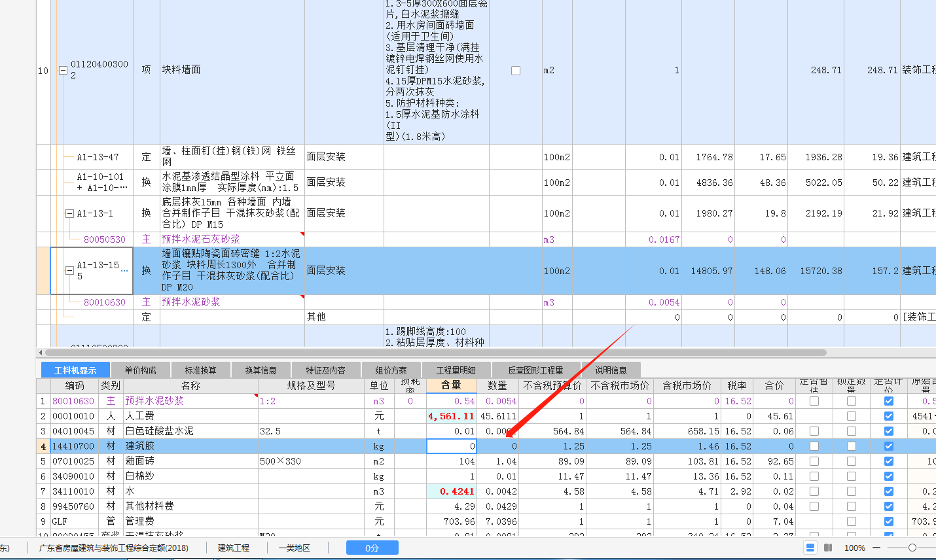Select the A1-13-47 quota row code

(98, 157)
